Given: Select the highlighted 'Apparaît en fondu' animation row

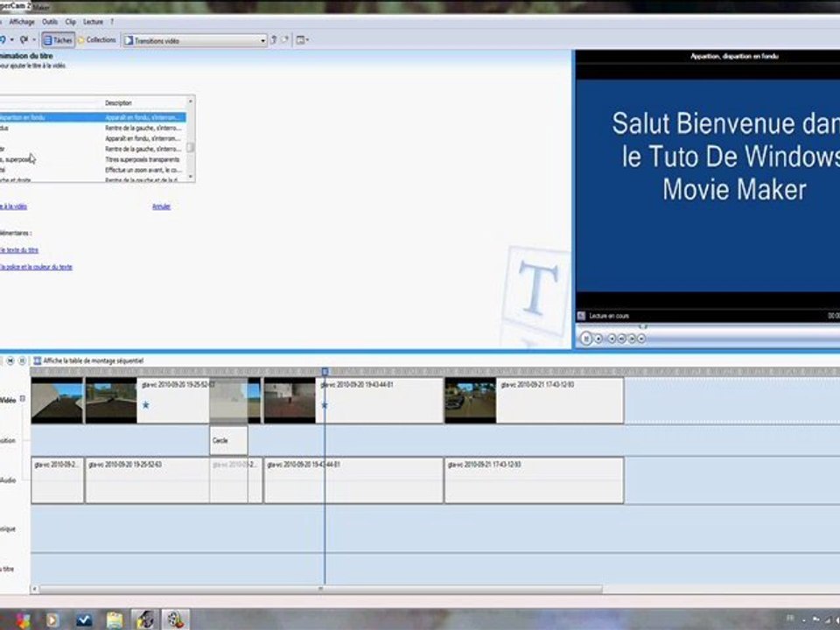Looking at the screenshot, I should click(92, 117).
